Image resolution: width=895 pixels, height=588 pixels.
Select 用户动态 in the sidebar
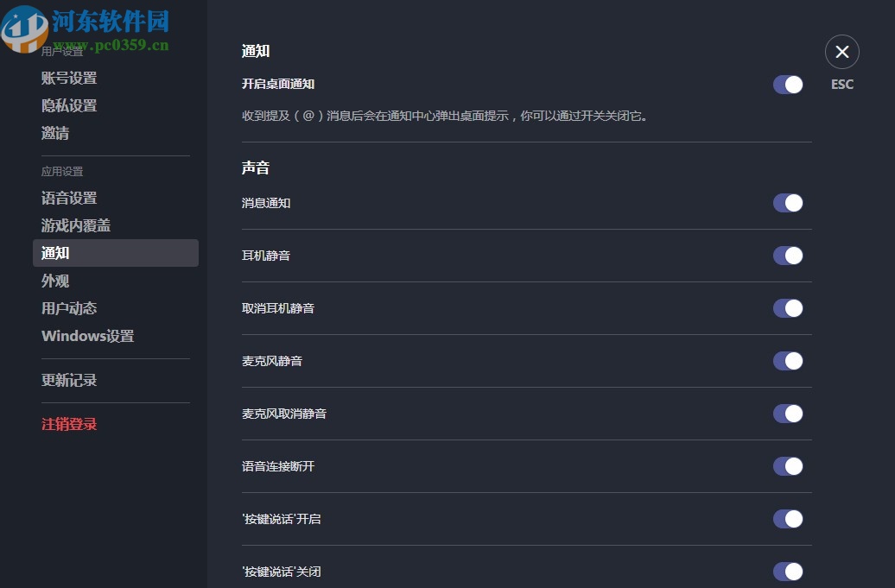[x=69, y=308]
